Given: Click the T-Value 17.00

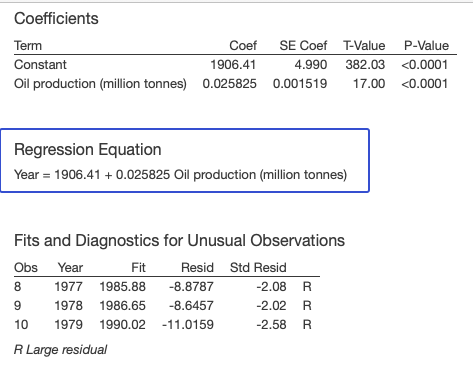Looking at the screenshot, I should (369, 84).
